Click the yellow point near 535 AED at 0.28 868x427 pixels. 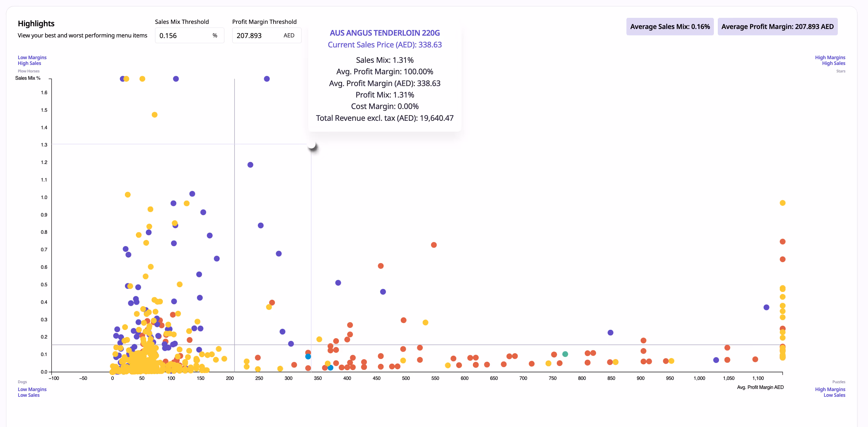pyautogui.click(x=425, y=323)
